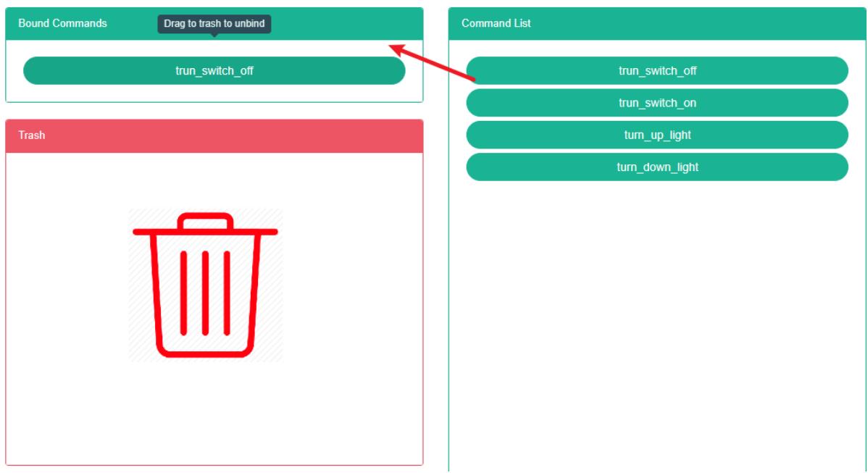Screen dimensions: 868x473
Task: Click the blank right side of the red Trash header
Action: click(x=326, y=135)
